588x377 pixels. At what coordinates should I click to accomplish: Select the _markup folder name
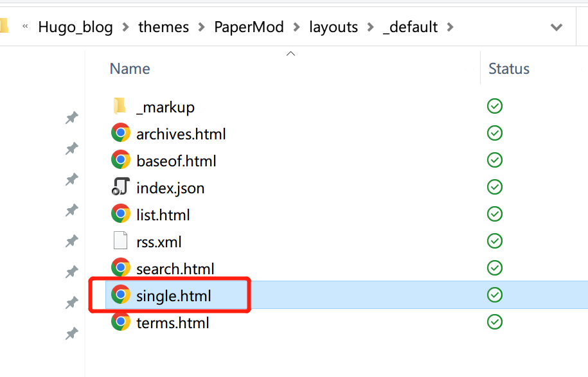[x=165, y=107]
